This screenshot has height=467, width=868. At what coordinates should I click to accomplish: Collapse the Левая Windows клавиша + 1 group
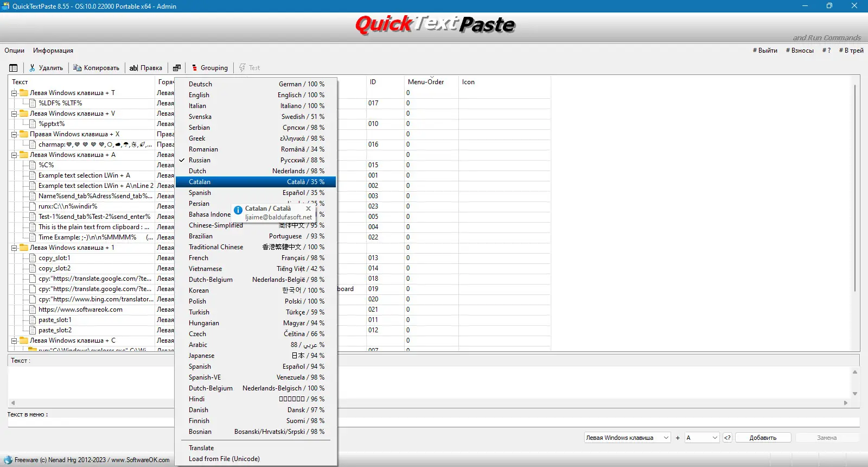[x=14, y=248]
